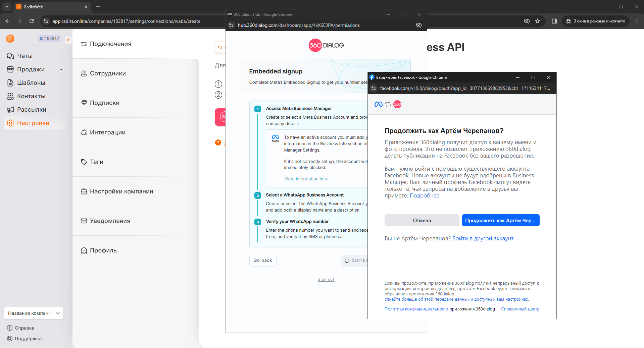Click the RadistWeb address bar URL
Screen dimensions: 644x348
click(127, 21)
